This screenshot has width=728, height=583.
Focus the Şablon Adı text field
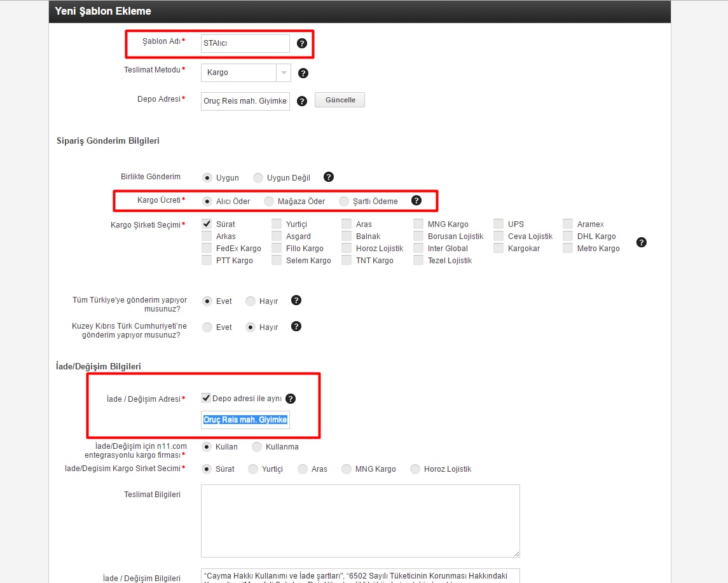click(245, 43)
